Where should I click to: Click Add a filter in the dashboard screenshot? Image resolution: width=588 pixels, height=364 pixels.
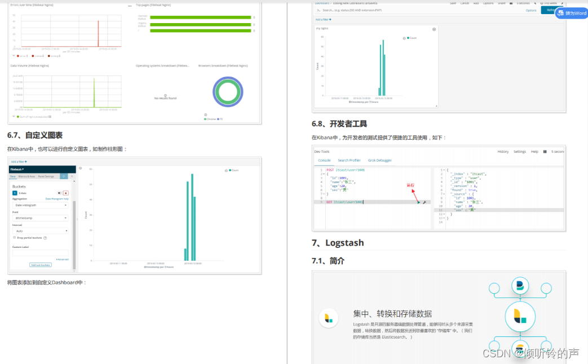tap(323, 20)
